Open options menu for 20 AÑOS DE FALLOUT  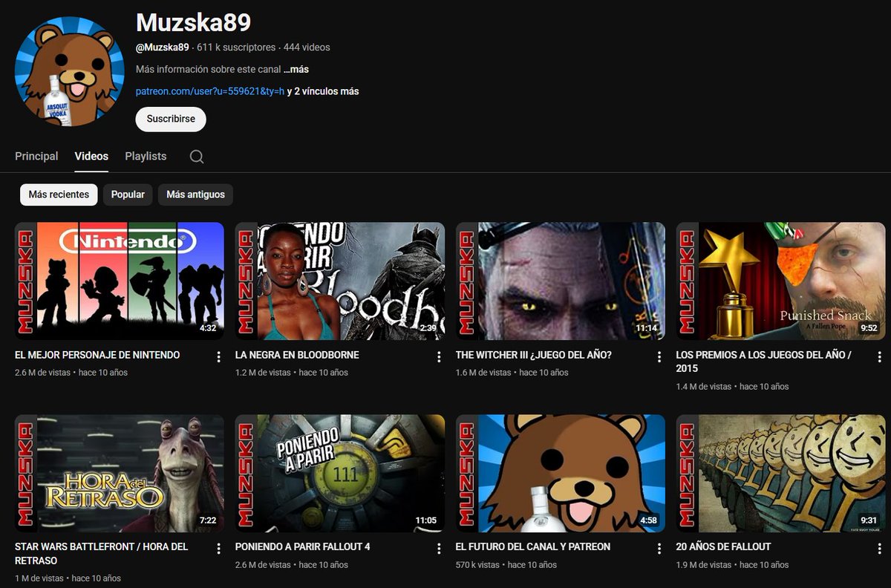click(x=880, y=549)
